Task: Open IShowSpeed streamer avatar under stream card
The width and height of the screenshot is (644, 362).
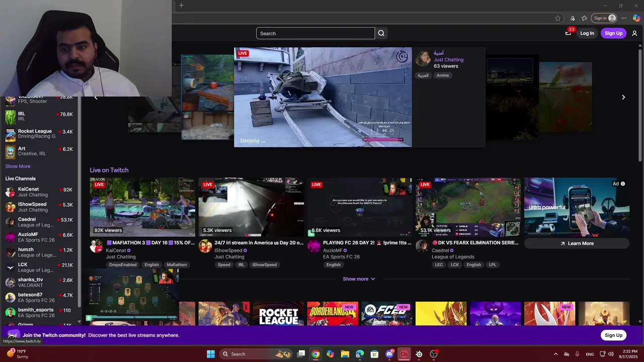Action: click(205, 246)
